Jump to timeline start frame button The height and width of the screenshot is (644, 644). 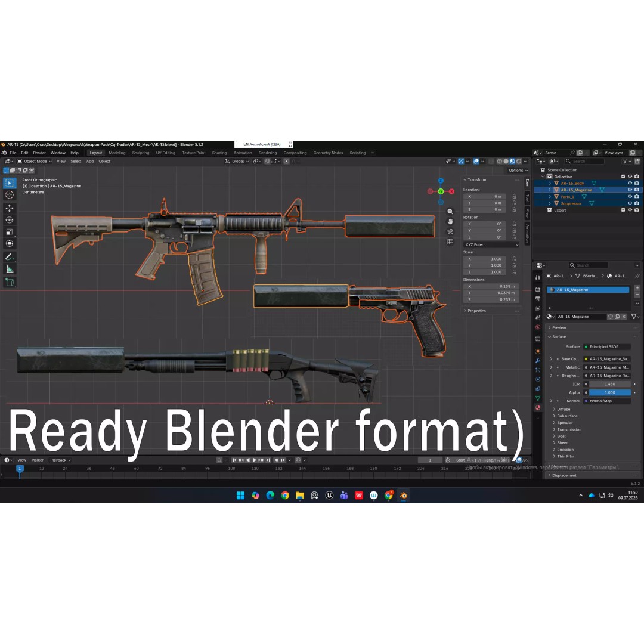[234, 460]
